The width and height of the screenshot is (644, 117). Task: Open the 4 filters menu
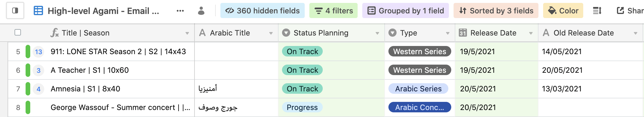pos(333,11)
